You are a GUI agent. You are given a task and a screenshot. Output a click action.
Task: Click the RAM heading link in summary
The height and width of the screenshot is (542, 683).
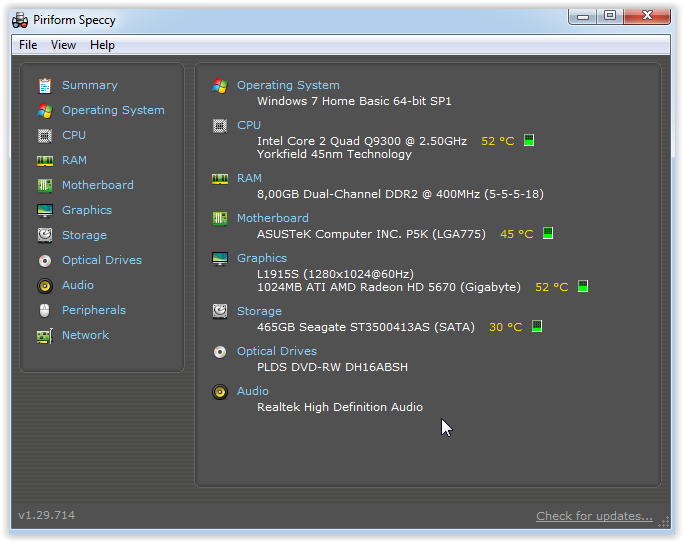click(x=249, y=178)
